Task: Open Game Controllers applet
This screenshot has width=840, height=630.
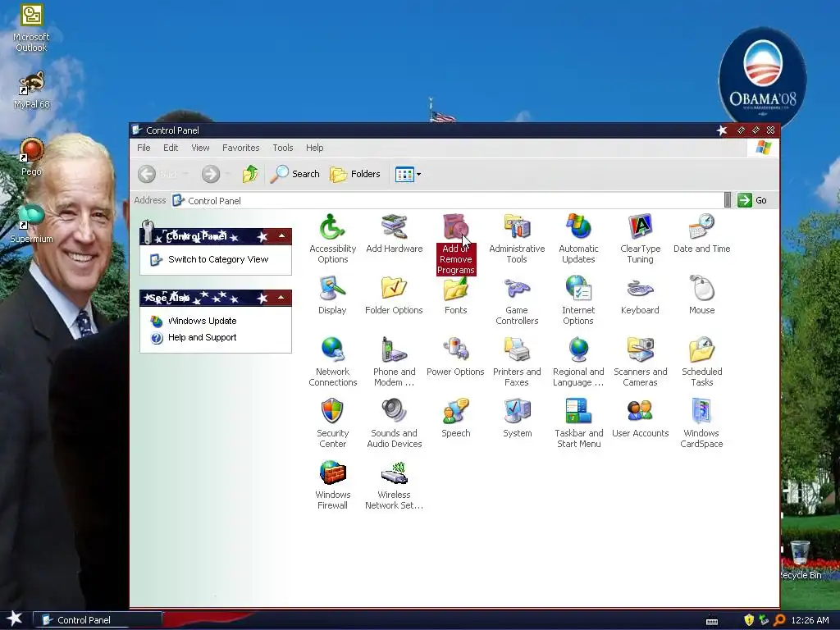Action: [517, 300]
